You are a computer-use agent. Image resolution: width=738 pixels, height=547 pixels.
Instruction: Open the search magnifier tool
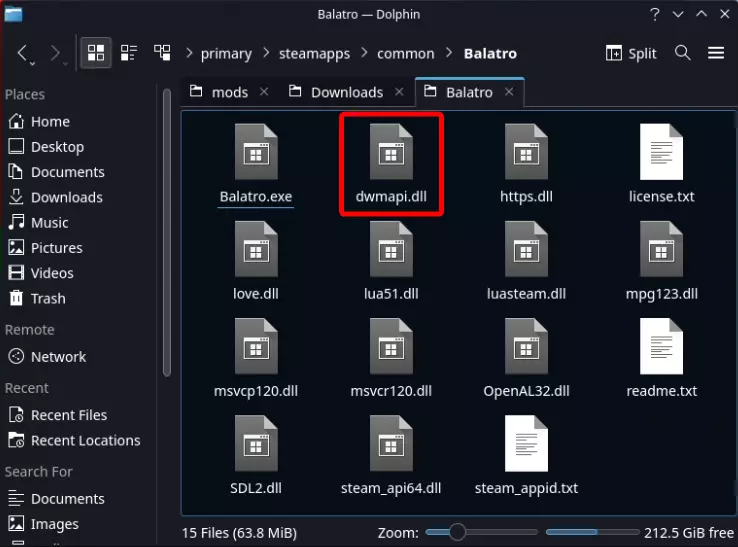coord(682,53)
